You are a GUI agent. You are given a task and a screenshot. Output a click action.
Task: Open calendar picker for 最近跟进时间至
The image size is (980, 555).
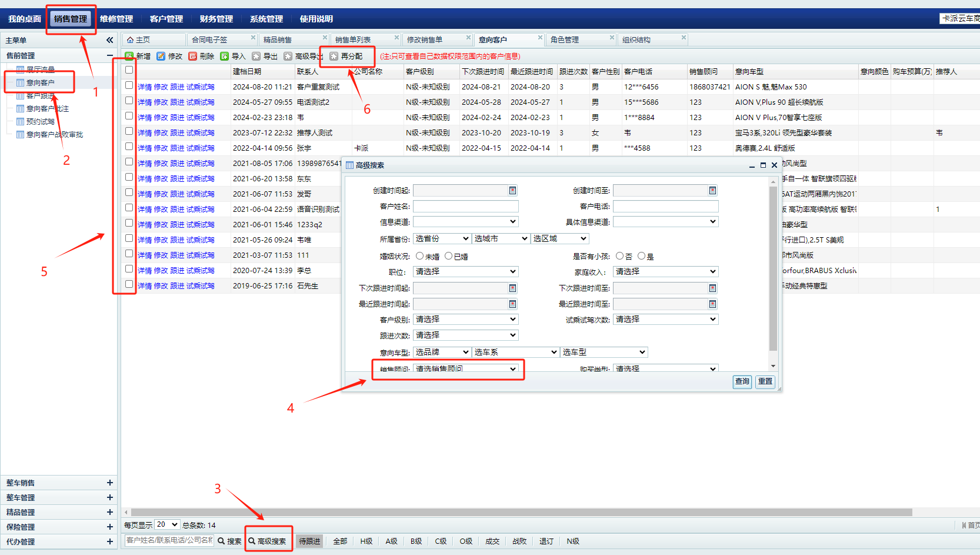click(x=712, y=304)
